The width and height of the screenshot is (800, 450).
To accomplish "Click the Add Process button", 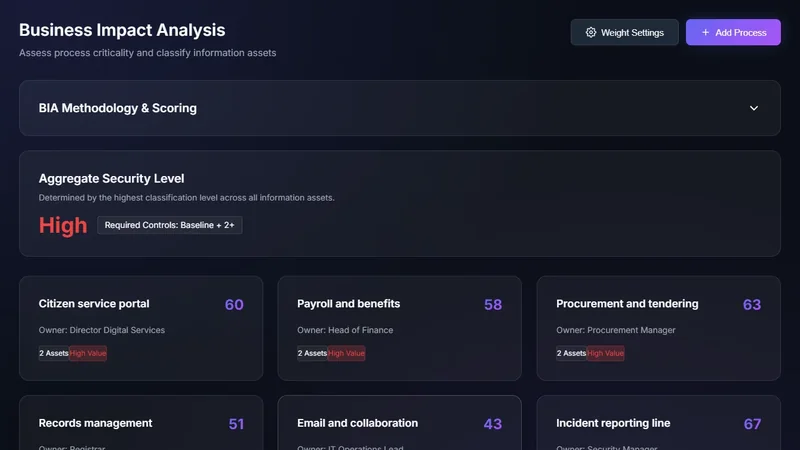I will tap(733, 32).
